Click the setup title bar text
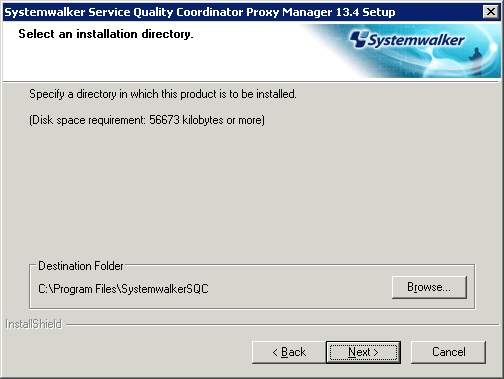 tap(200, 12)
